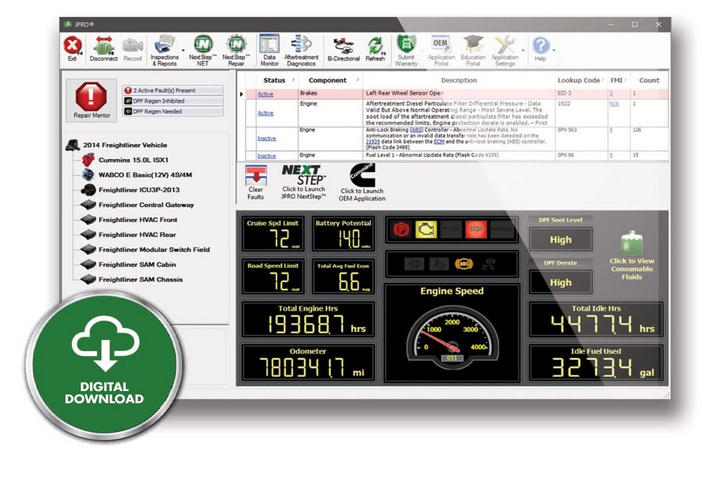Select Cummins 15.0L ISX1 in the tree
This screenshot has width=713, height=482.
(133, 160)
